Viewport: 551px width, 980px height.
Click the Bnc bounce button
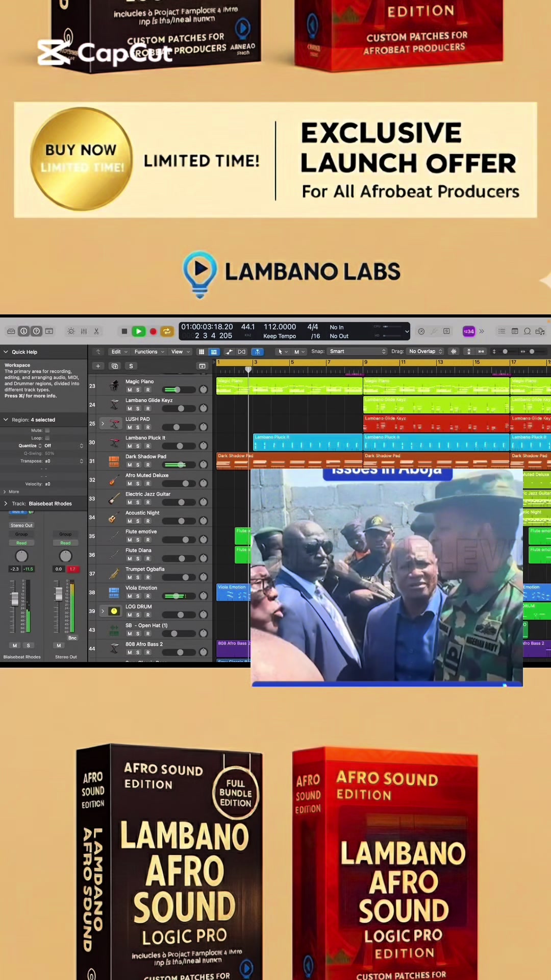click(72, 638)
